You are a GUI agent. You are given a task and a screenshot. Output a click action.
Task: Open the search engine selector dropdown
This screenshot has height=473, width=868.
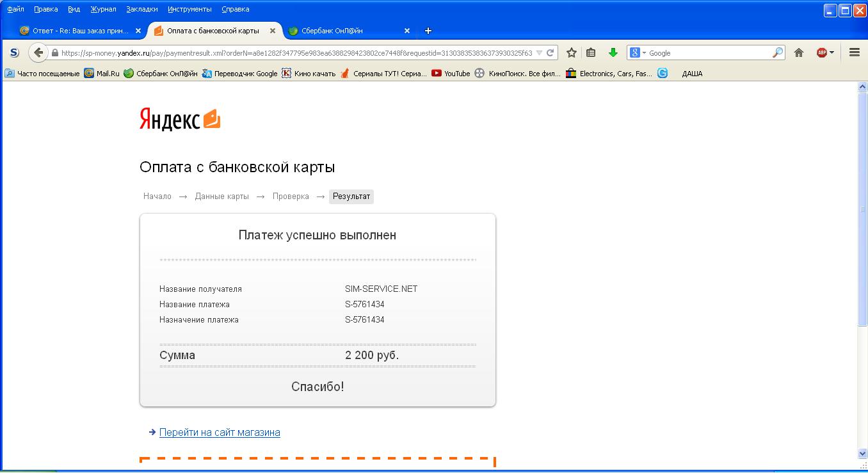638,53
